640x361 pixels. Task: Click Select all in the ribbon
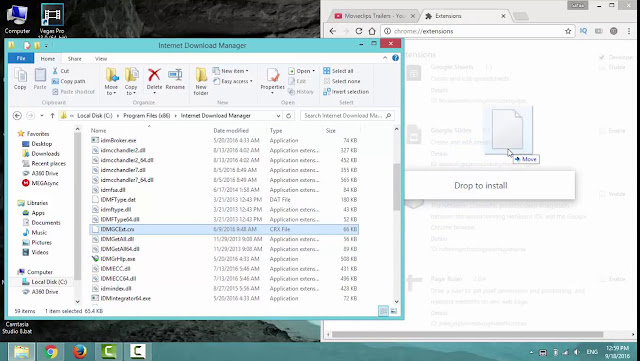coord(338,71)
